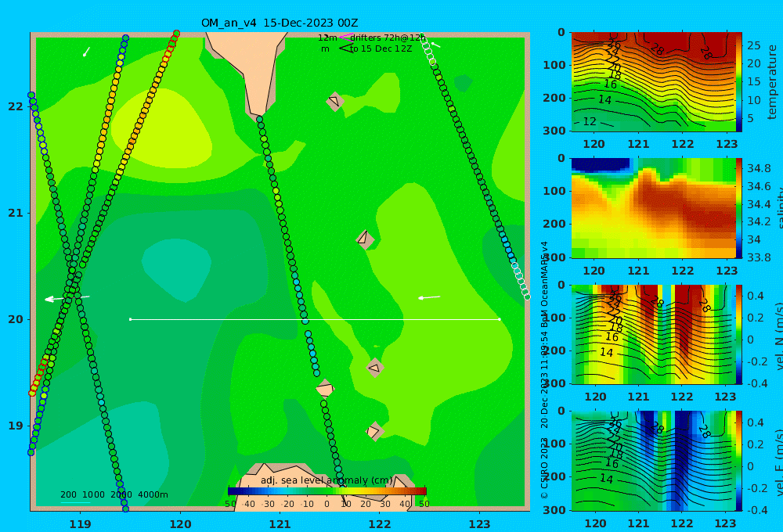Click longitude label 119 on the map axis
This screenshot has height=532, width=783.
pyautogui.click(x=81, y=524)
